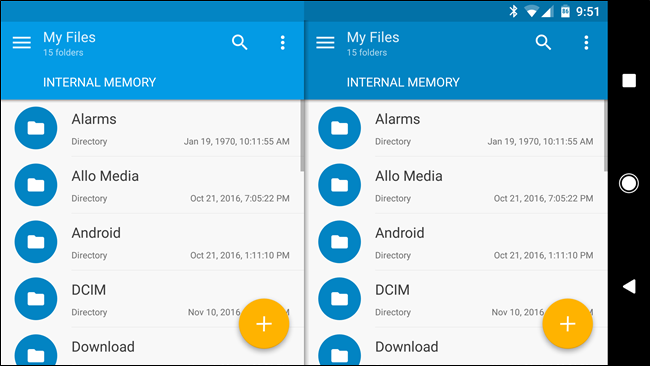Open hamburger menu in right pane
Screen dimensions: 650x366
click(325, 42)
